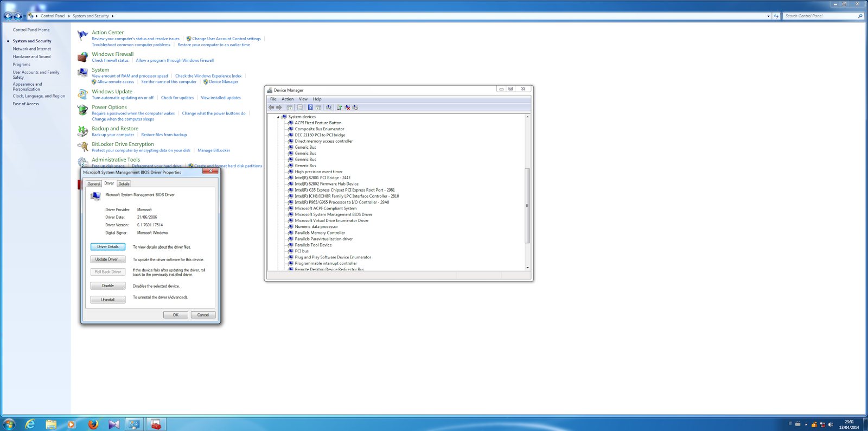This screenshot has height=431, width=868.
Task: Select Numeric data processor in the tree
Action: click(316, 227)
